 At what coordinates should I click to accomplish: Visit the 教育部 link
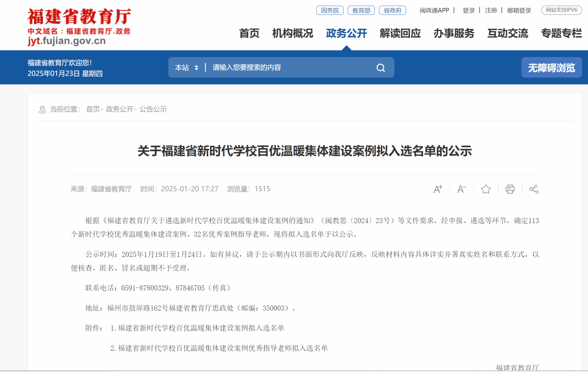[361, 10]
